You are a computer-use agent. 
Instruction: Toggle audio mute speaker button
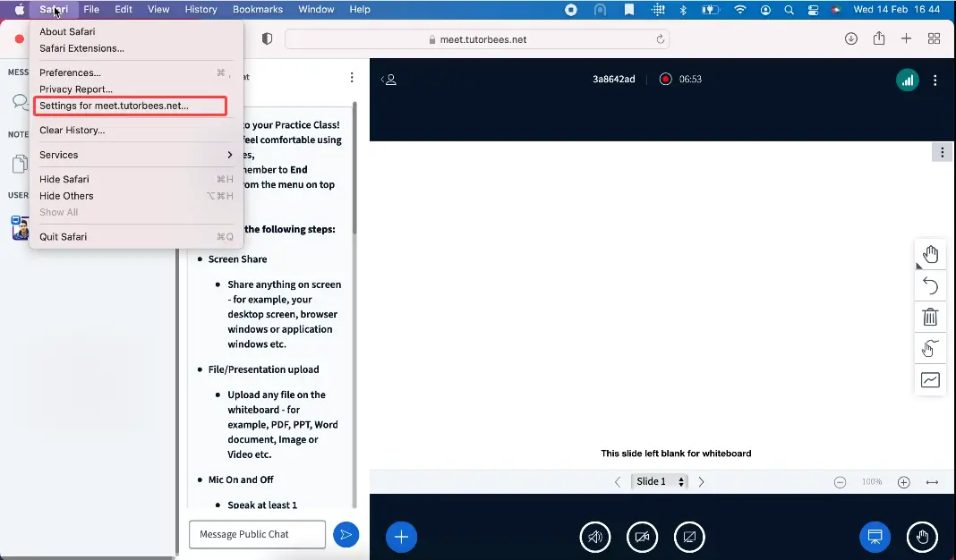click(595, 537)
